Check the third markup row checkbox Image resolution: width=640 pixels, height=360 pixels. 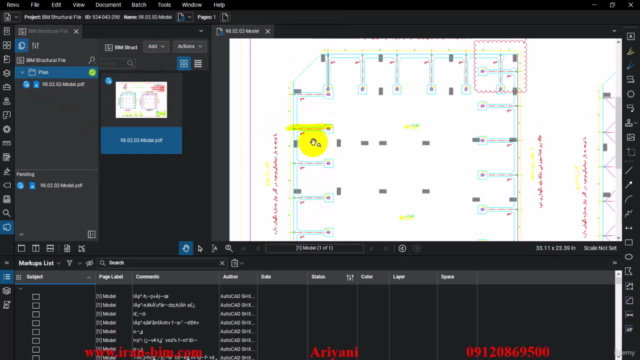point(36,314)
